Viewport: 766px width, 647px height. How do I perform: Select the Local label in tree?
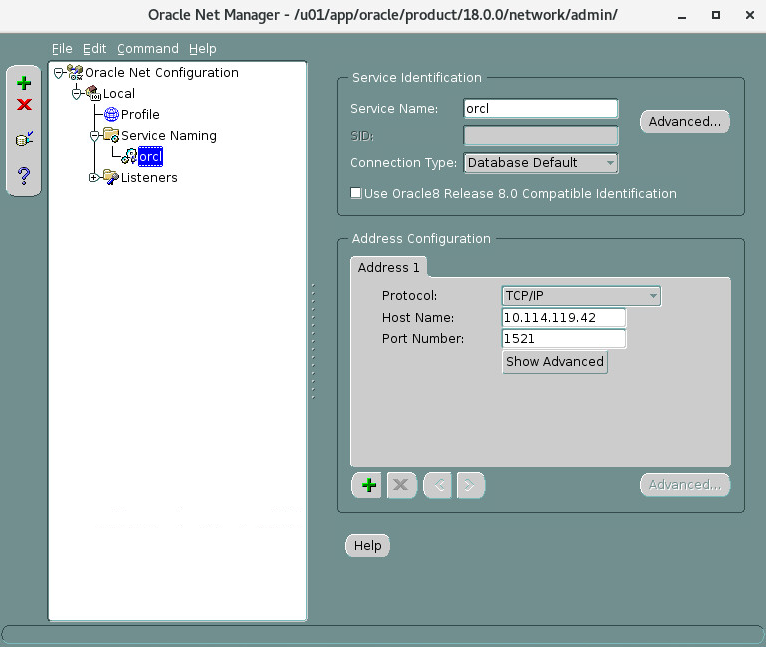point(119,93)
